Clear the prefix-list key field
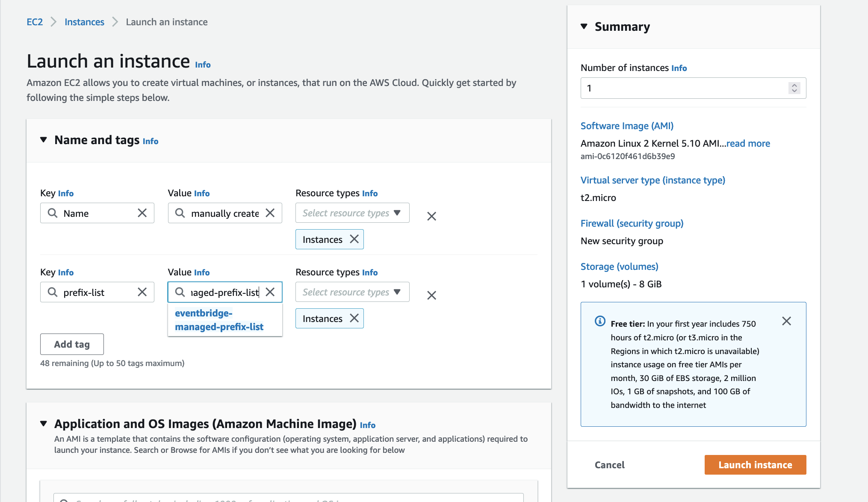This screenshot has height=502, width=868. (x=142, y=292)
